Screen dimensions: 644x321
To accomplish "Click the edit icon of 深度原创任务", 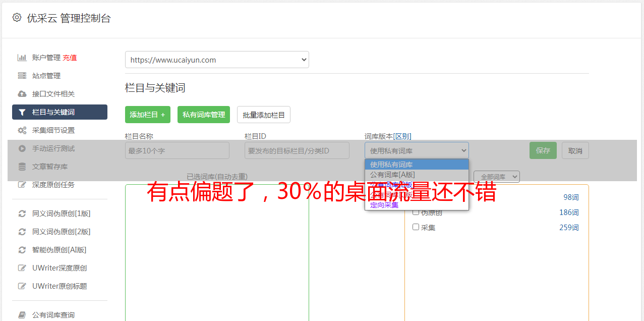I will point(22,185).
